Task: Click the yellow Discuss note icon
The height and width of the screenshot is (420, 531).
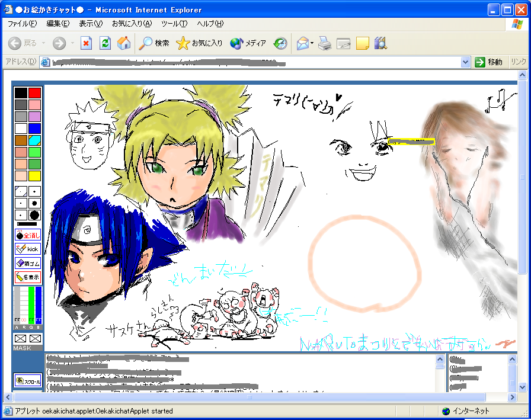Action: click(362, 43)
